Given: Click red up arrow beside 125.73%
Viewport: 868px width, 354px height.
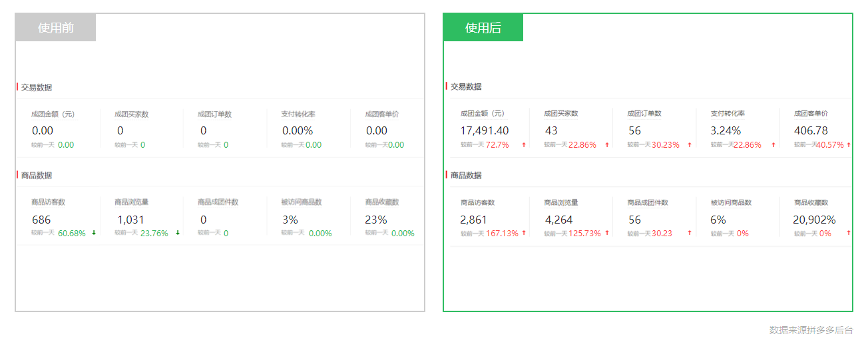Looking at the screenshot, I should coord(607,233).
